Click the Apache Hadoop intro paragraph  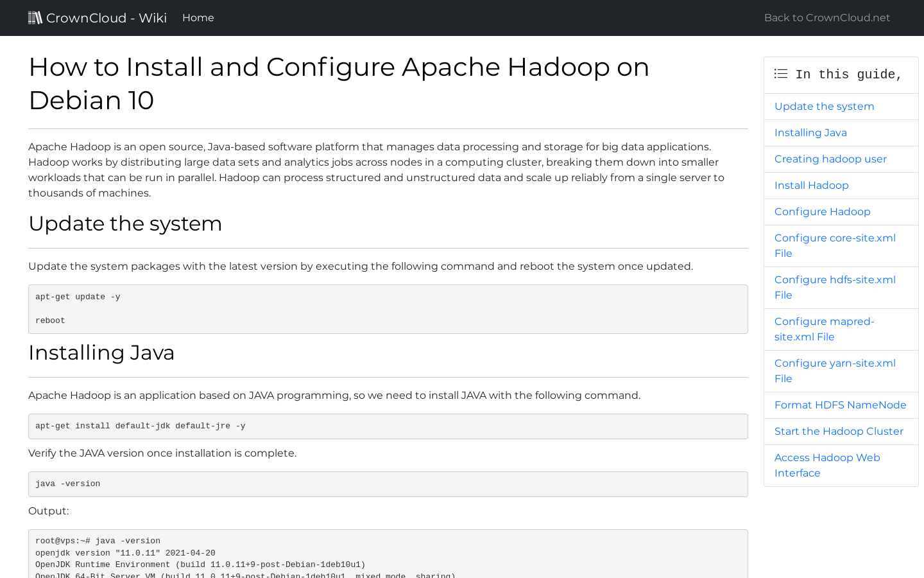[x=388, y=170]
